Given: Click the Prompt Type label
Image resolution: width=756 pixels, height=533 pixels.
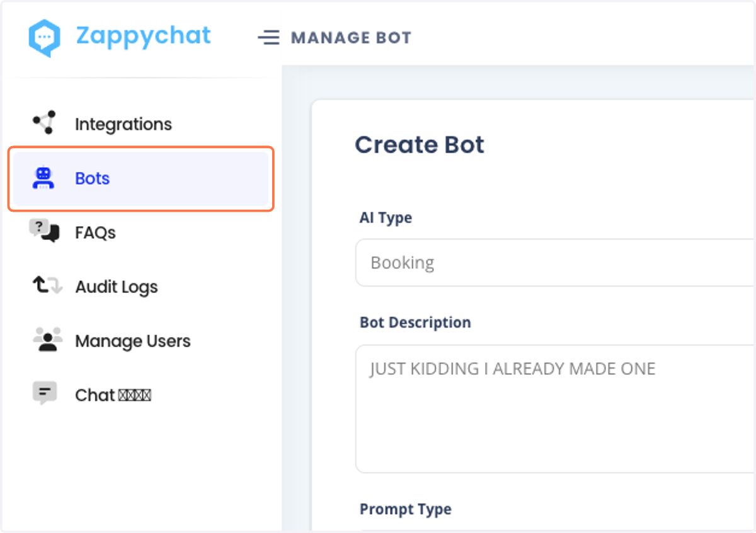Looking at the screenshot, I should (406, 509).
